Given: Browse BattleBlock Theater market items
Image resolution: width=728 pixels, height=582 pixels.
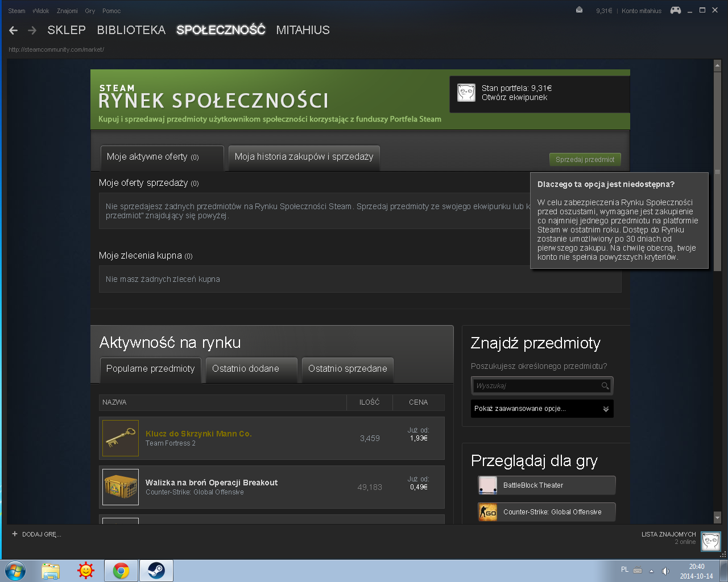Looking at the screenshot, I should click(x=547, y=485).
